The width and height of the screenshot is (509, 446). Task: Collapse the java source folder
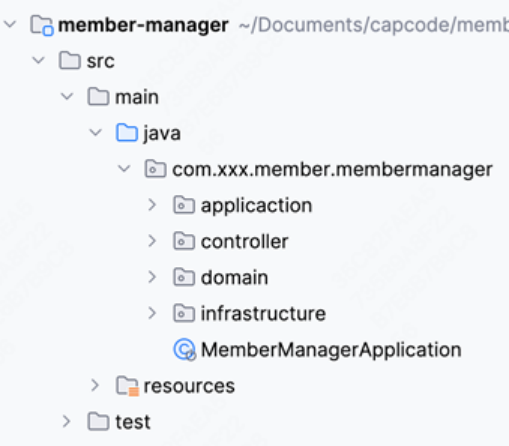click(x=96, y=133)
